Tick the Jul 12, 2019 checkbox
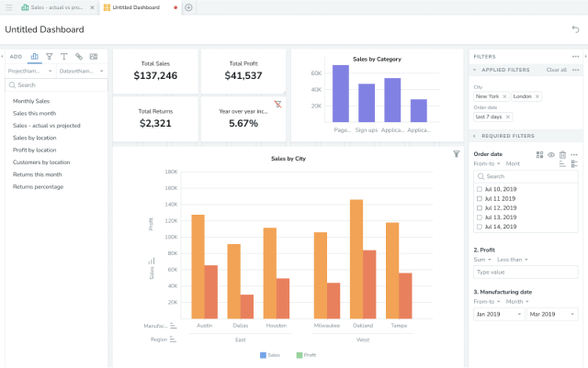 tap(480, 207)
